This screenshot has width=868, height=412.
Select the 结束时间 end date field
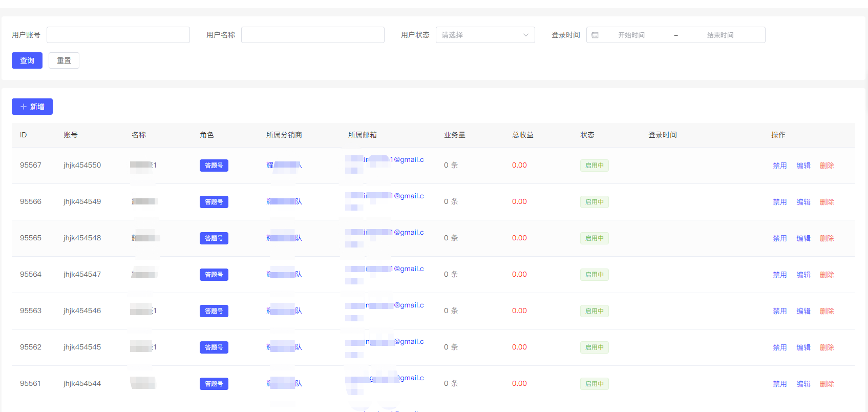tap(720, 35)
